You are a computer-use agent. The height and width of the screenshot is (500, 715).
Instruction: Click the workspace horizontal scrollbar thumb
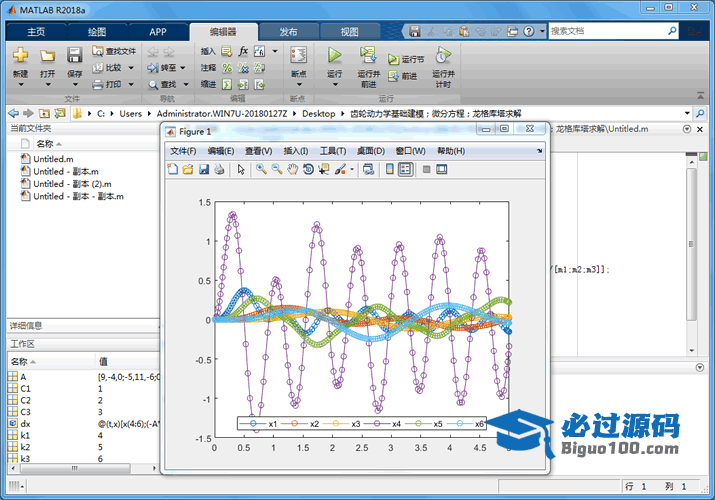point(75,468)
